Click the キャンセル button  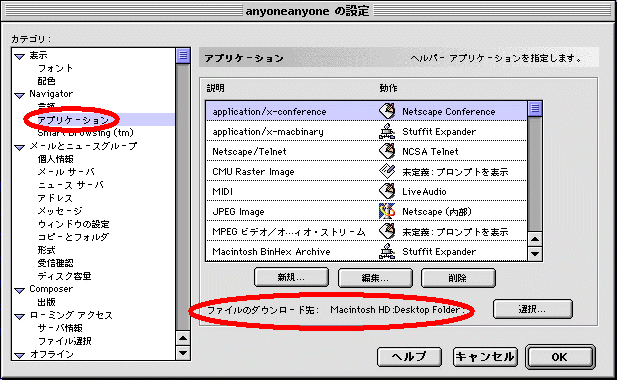coord(485,357)
